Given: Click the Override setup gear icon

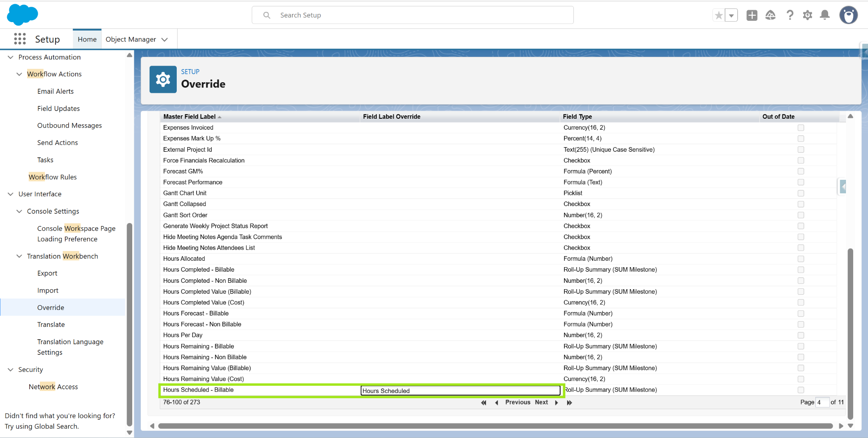Looking at the screenshot, I should coord(163,79).
